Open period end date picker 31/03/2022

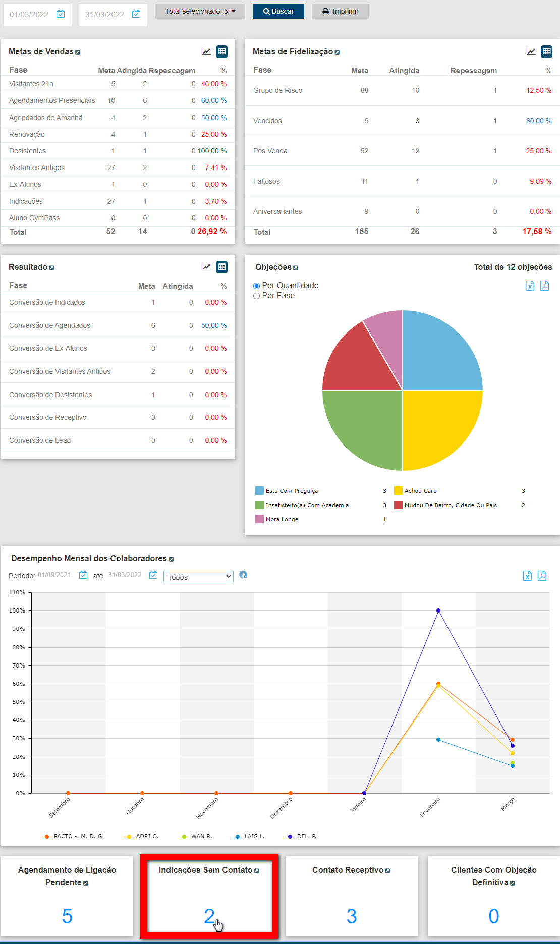(153, 575)
